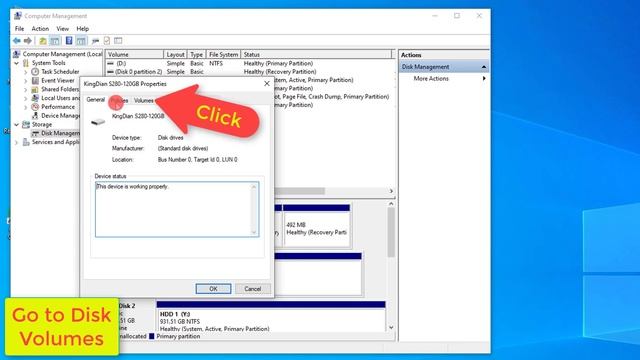
Task: Click the checklist Properties toolbar icon
Action: [x=107, y=41]
